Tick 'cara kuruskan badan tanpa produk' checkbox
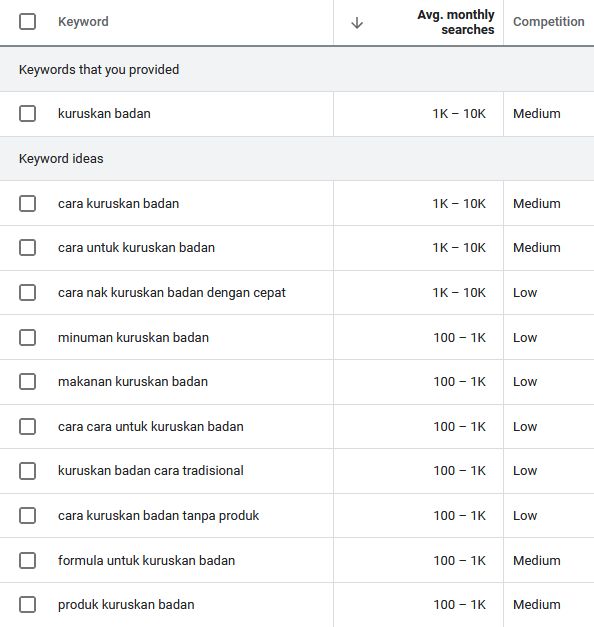Viewport: 594px width, 627px height. tap(28, 515)
